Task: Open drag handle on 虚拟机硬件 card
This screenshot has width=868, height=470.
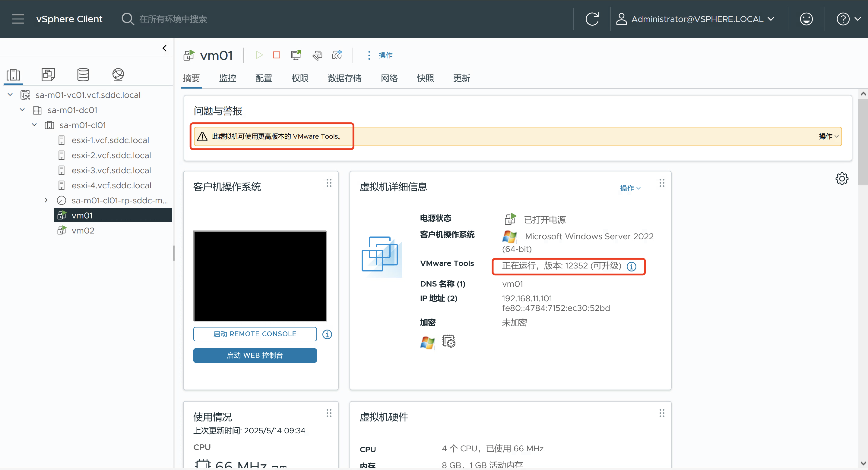Action: [x=662, y=413]
